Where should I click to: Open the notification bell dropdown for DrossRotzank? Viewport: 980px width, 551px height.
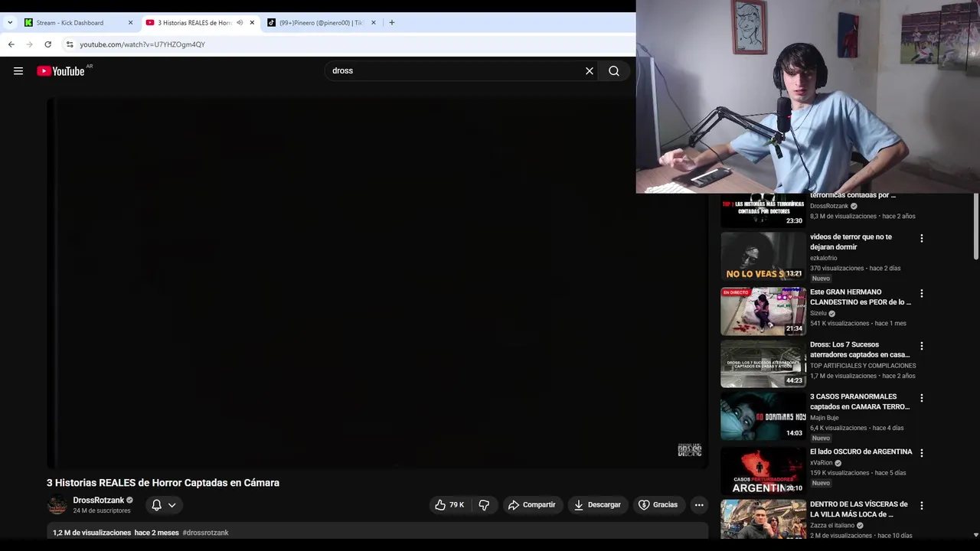pos(164,505)
